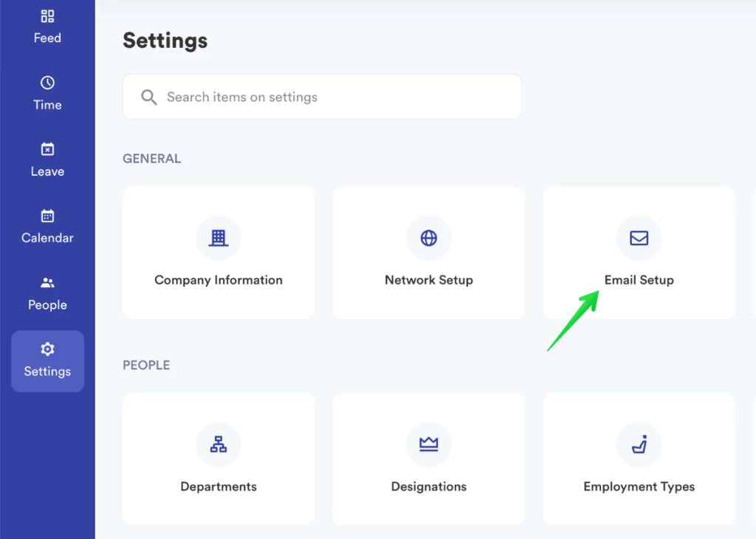Open the Email Setup label
This screenshot has width=756, height=539.
[x=639, y=280]
